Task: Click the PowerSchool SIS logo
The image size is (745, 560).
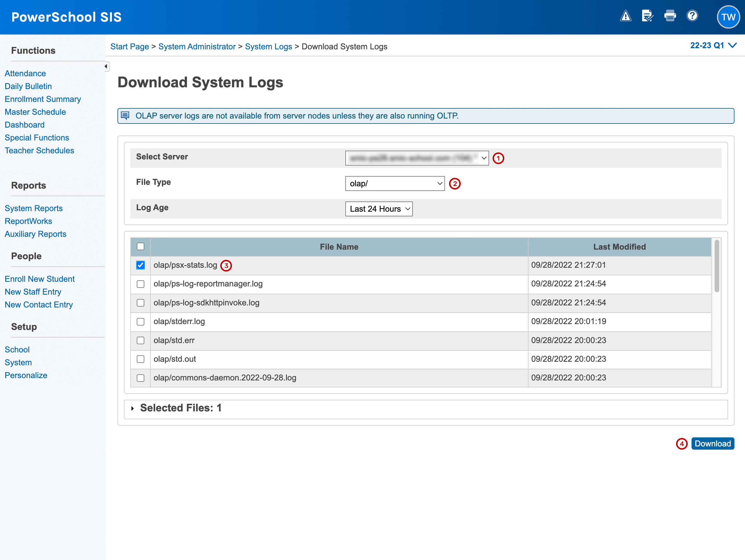Action: 66,17
